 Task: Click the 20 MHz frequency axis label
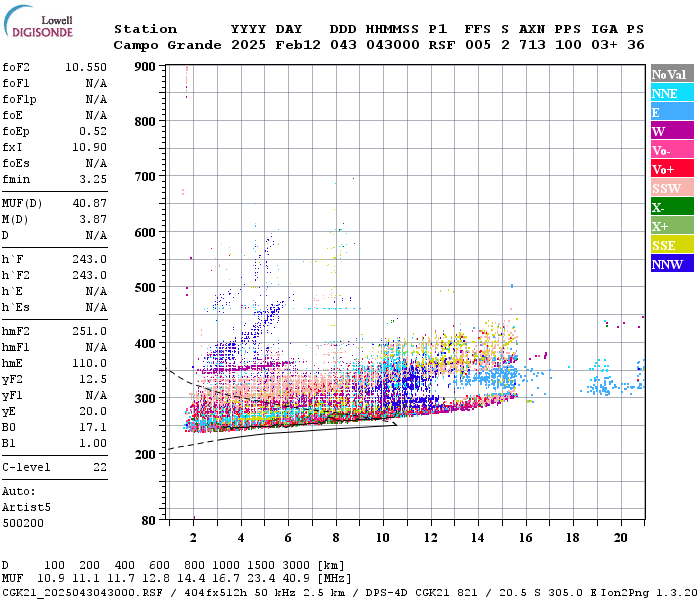tap(621, 538)
